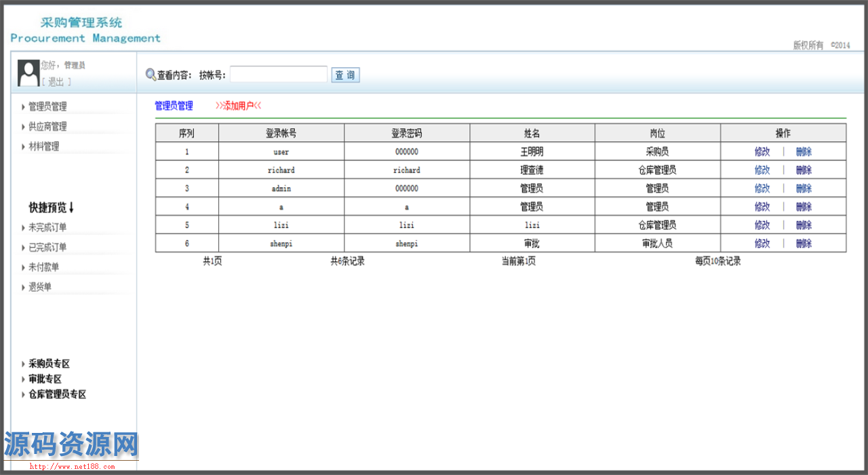Click 删除 for richard row

pos(804,170)
